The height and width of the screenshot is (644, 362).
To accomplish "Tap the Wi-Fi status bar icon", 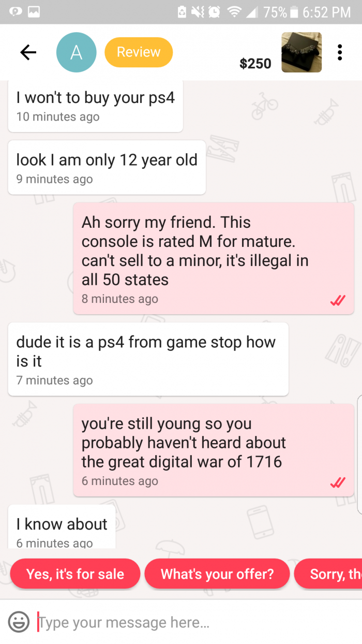I will pyautogui.click(x=234, y=12).
